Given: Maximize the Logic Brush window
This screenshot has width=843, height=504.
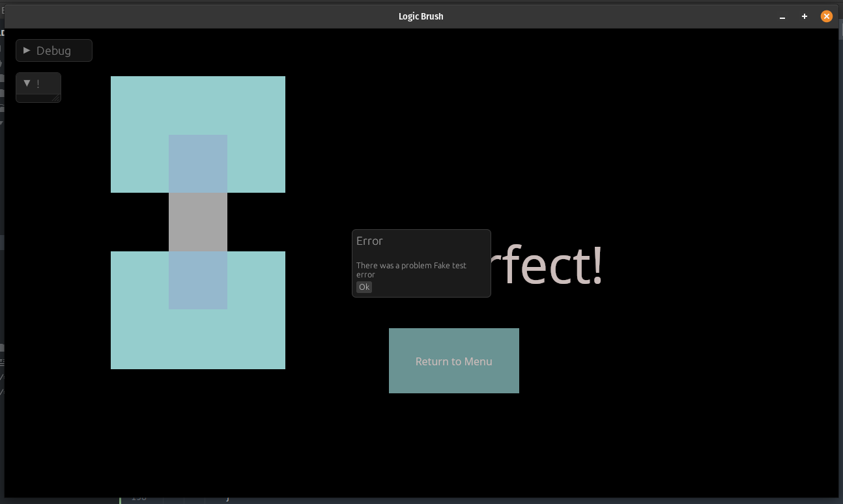Looking at the screenshot, I should 805,16.
